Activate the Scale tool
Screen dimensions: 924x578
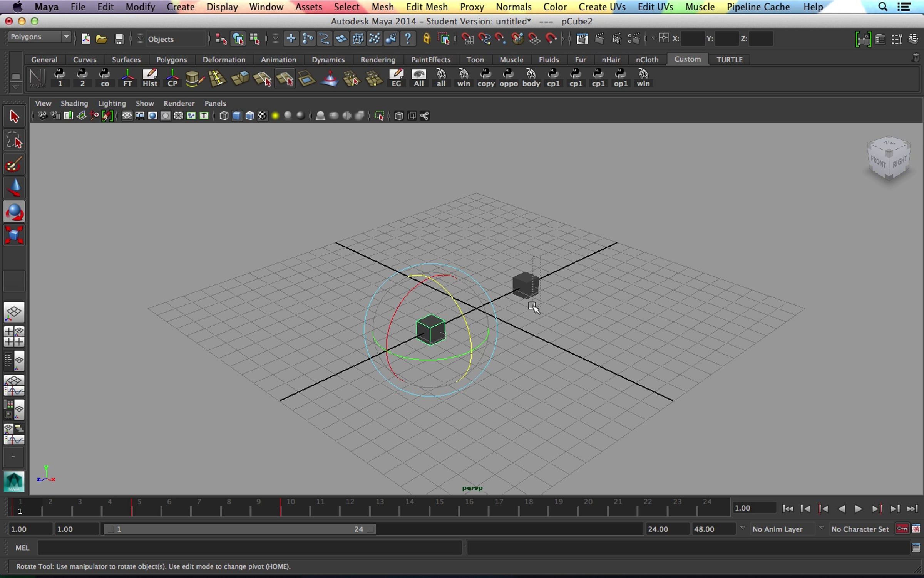(14, 235)
